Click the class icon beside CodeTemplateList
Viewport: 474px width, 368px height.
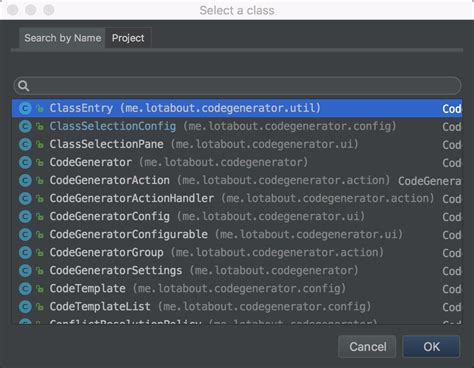(25, 306)
